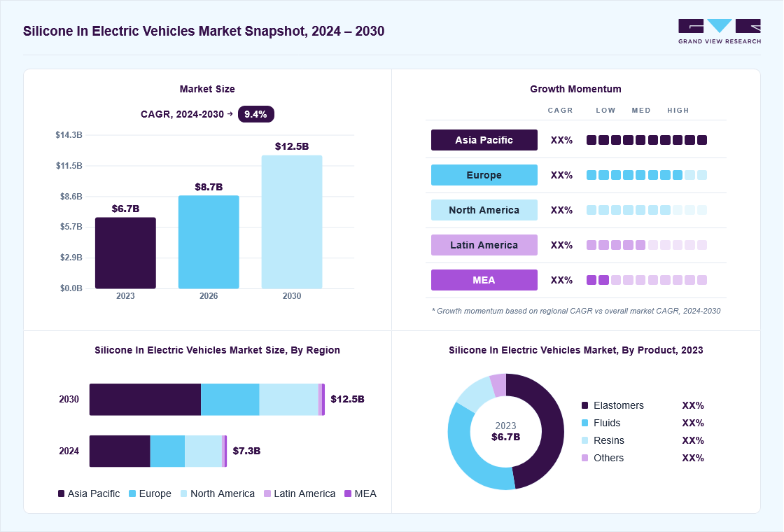Click the $0.0B axis label

coord(71,288)
